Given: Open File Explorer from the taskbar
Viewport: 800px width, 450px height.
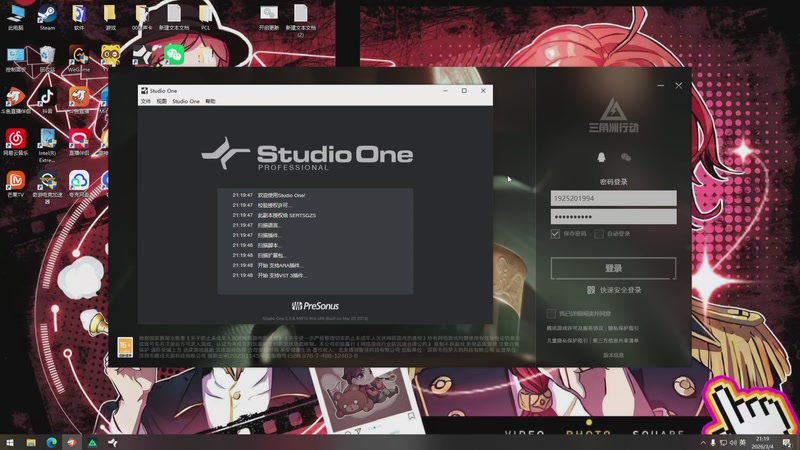Looking at the screenshot, I should (x=31, y=442).
